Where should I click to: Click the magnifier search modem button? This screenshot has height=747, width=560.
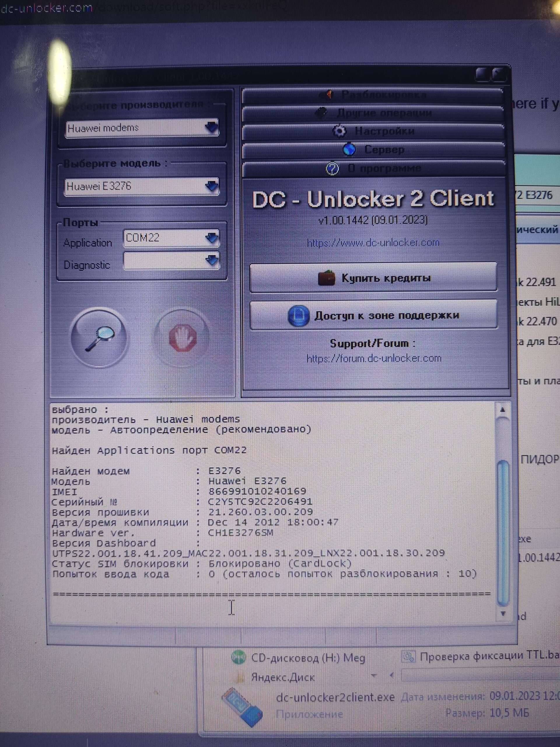pyautogui.click(x=99, y=337)
